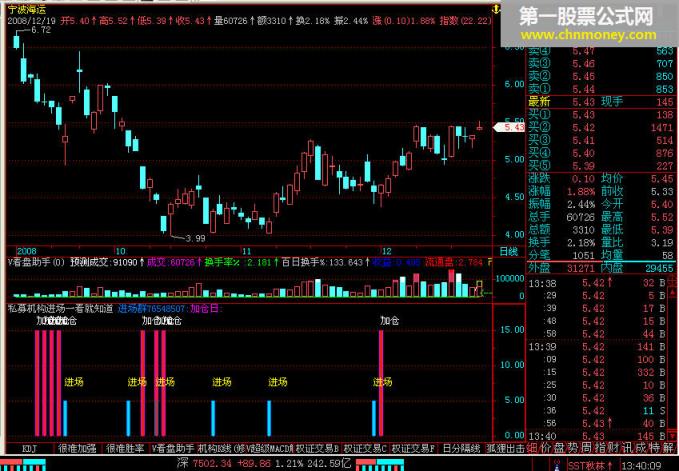Click the 买④ 5.40 bid row

(601, 153)
